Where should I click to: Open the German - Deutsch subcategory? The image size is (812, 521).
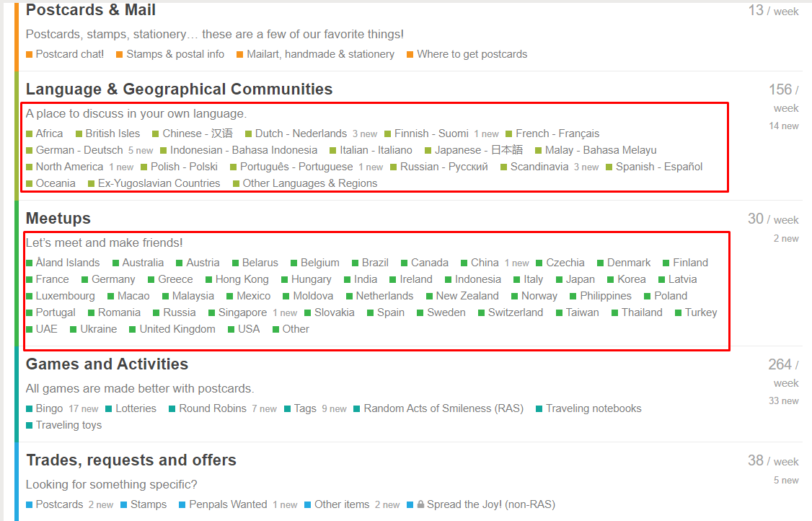(79, 150)
